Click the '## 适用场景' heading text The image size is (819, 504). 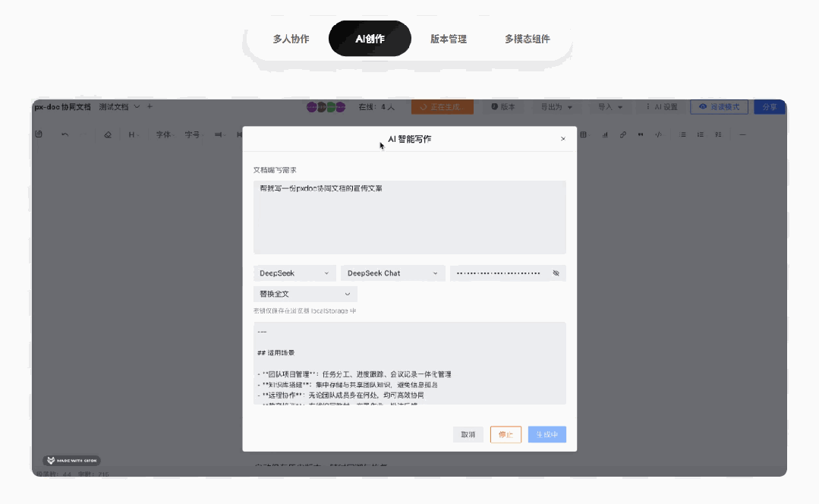[x=276, y=353]
